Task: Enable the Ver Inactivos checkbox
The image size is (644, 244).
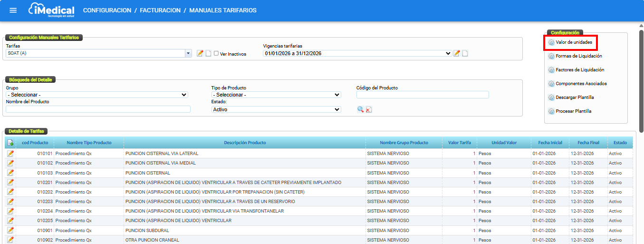Action: 216,53
